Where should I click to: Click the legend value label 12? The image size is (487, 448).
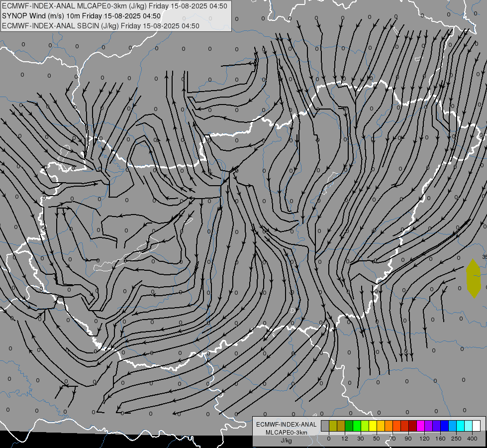(345, 439)
